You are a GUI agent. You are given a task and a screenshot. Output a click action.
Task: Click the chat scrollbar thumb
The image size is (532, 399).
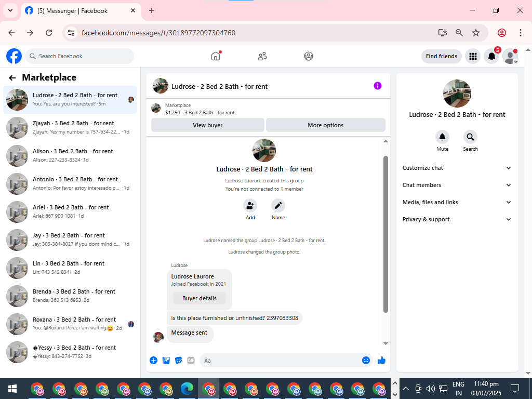(385, 234)
